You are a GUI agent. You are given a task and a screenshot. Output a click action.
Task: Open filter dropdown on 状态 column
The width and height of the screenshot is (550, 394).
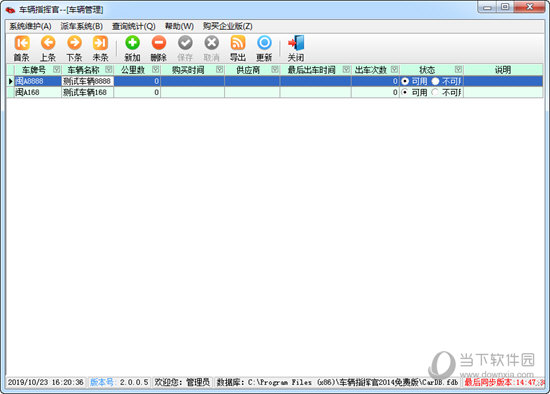click(458, 69)
